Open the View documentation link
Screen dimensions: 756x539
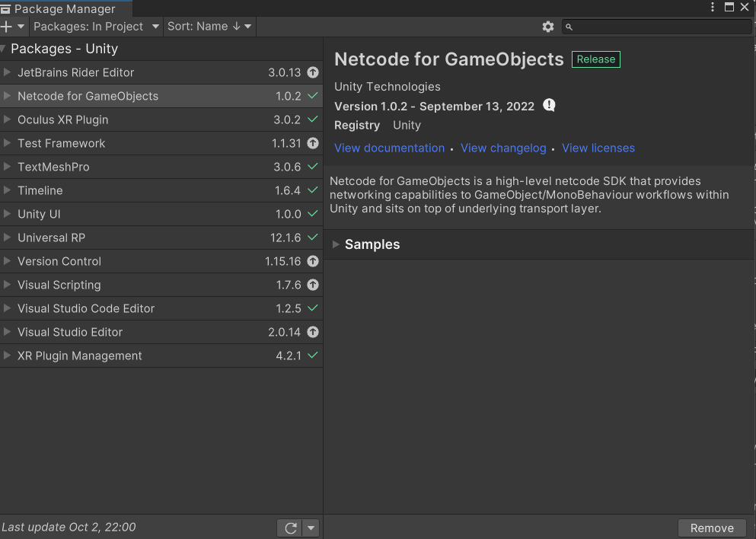point(390,148)
